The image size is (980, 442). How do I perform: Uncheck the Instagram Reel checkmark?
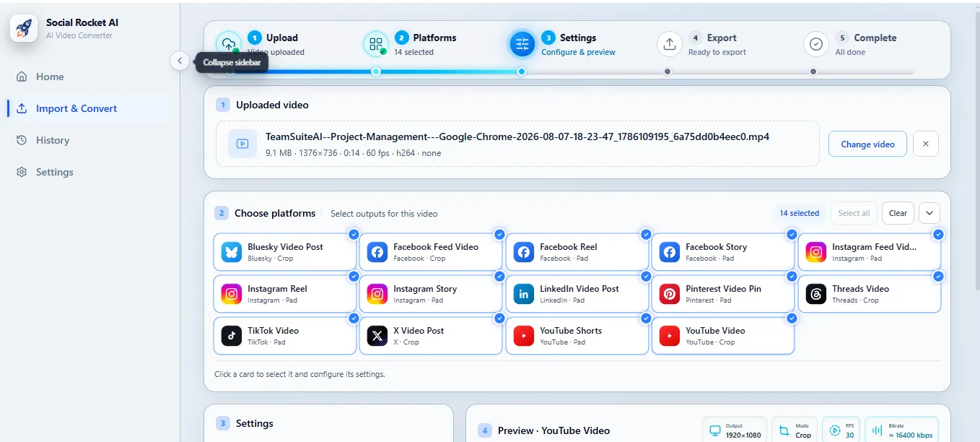pyautogui.click(x=354, y=276)
